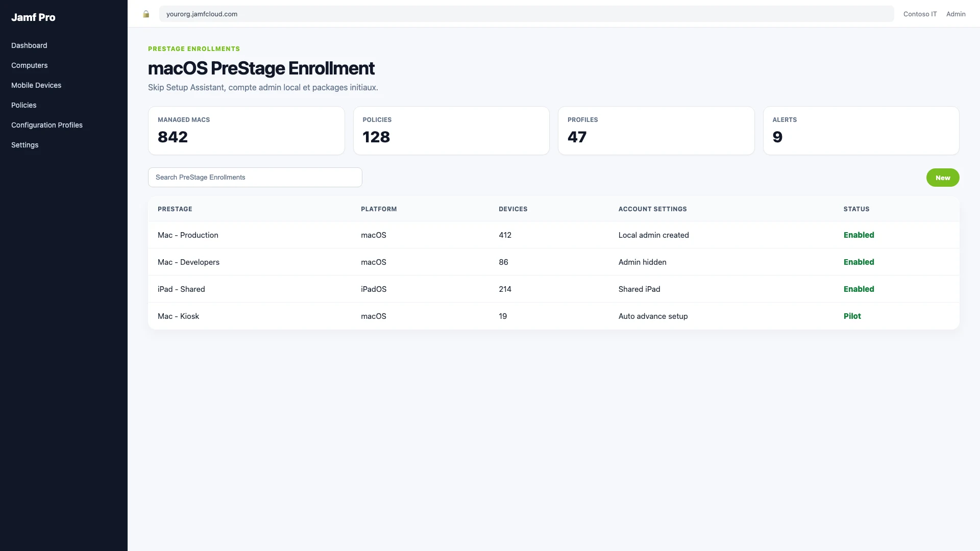Image resolution: width=980 pixels, height=551 pixels.
Task: Click Enabled status for iPad - Shared
Action: tap(859, 289)
